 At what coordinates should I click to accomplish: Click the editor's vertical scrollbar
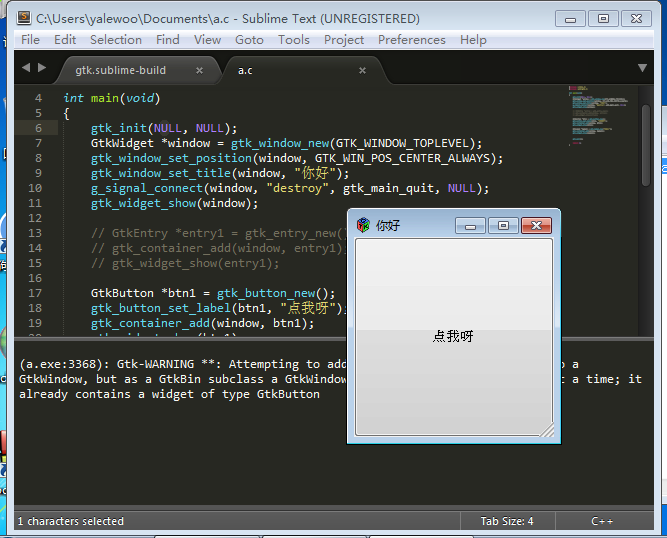click(646, 140)
